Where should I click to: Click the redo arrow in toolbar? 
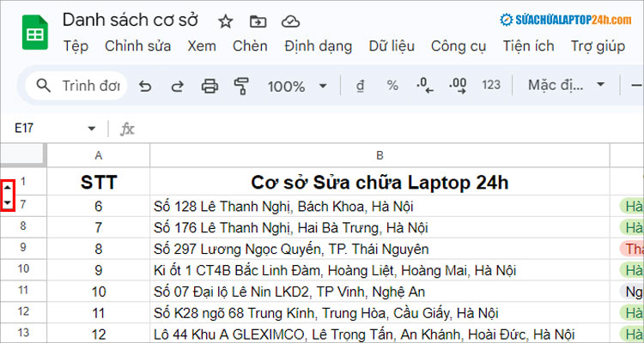coord(177,86)
